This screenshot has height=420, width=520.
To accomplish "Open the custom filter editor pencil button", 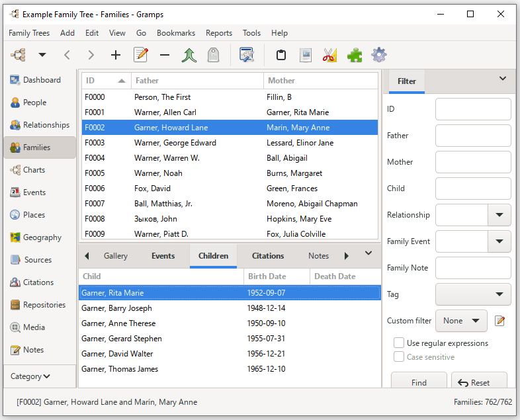I will (x=499, y=321).
